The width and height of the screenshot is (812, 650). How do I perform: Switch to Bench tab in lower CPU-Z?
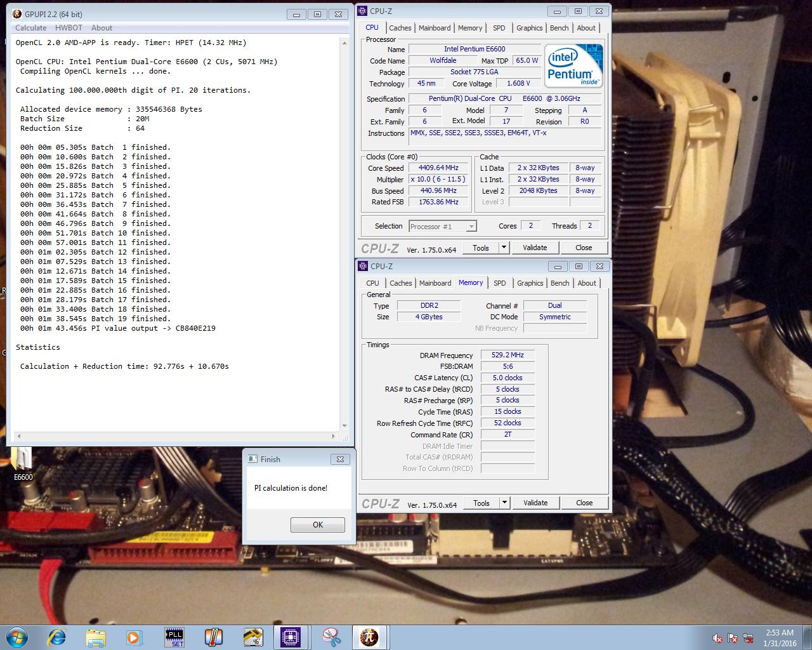[x=560, y=283]
